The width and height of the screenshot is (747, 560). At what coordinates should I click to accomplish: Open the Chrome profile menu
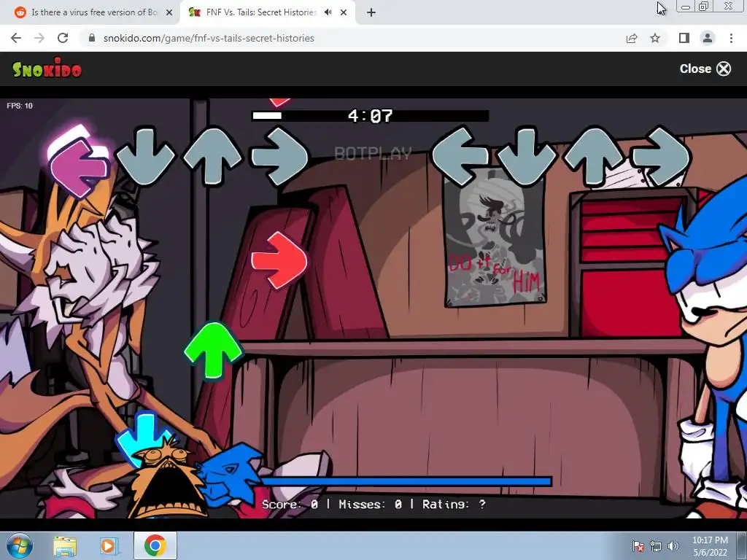click(x=708, y=38)
